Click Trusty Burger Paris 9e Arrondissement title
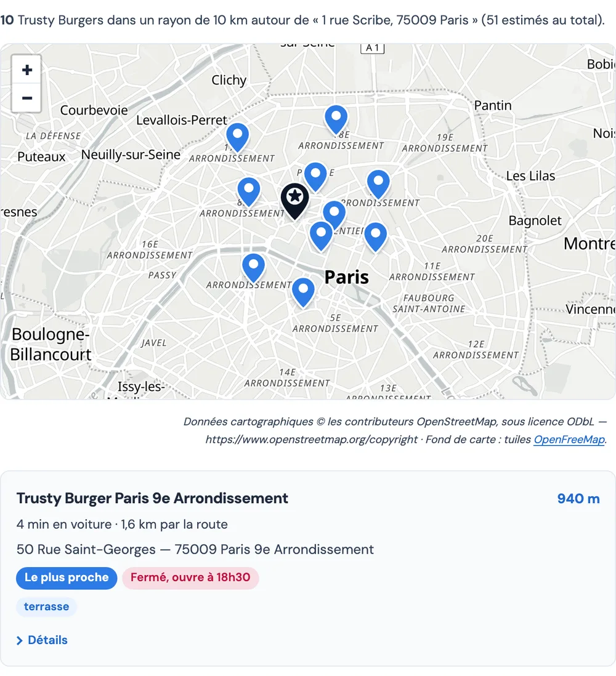 coord(152,498)
